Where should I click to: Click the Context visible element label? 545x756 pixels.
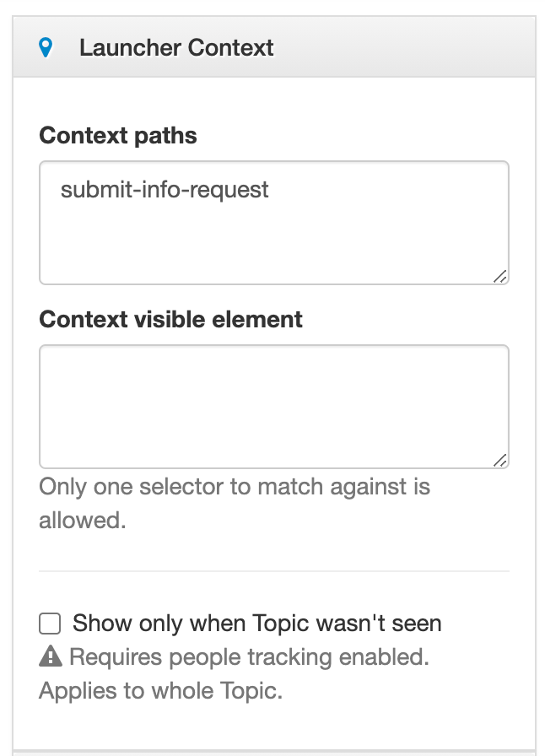pyautogui.click(x=170, y=319)
